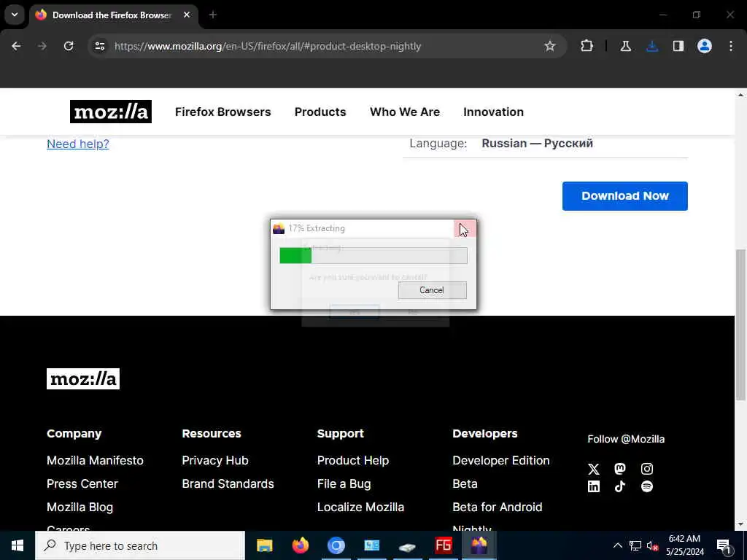This screenshot has width=747, height=560.
Task: Open the tab search dropdown arrow
Action: pyautogui.click(x=15, y=15)
